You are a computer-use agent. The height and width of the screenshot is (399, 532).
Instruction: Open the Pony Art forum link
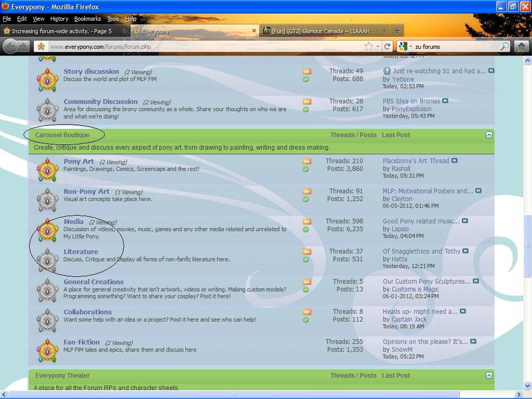(x=79, y=162)
